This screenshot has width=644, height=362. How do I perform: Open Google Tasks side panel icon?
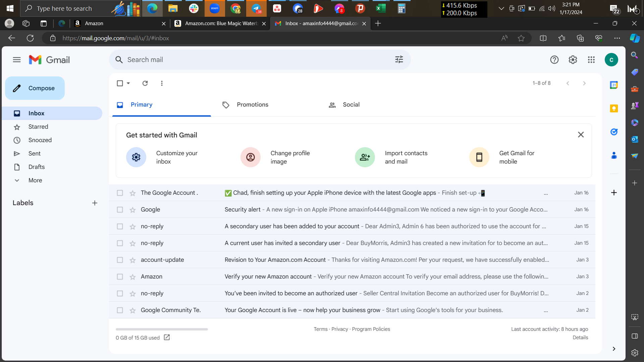pyautogui.click(x=614, y=132)
